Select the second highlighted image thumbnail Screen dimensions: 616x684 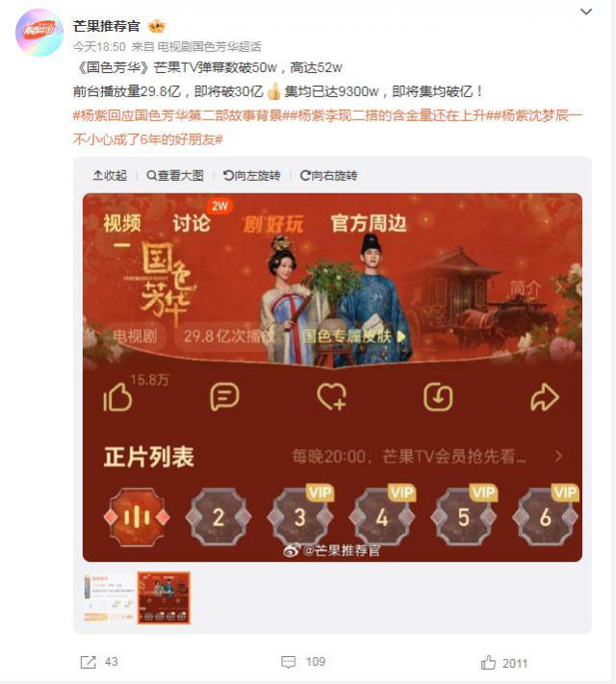click(164, 597)
